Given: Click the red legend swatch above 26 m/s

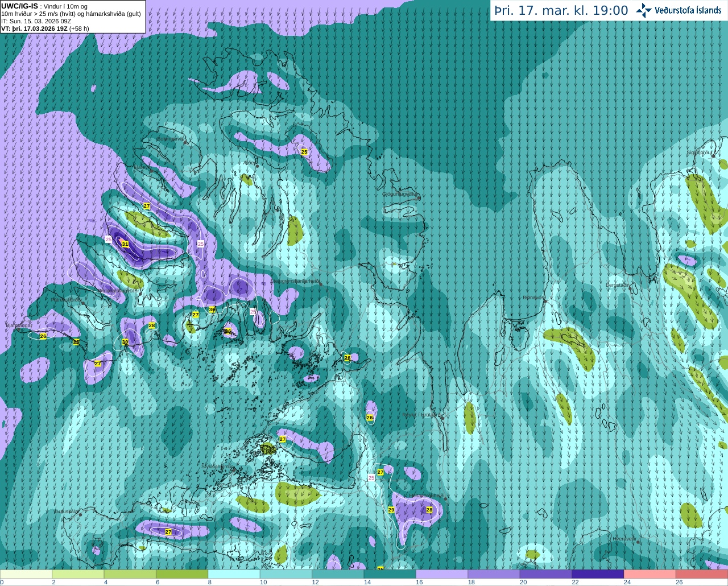Looking at the screenshot, I should [702, 574].
